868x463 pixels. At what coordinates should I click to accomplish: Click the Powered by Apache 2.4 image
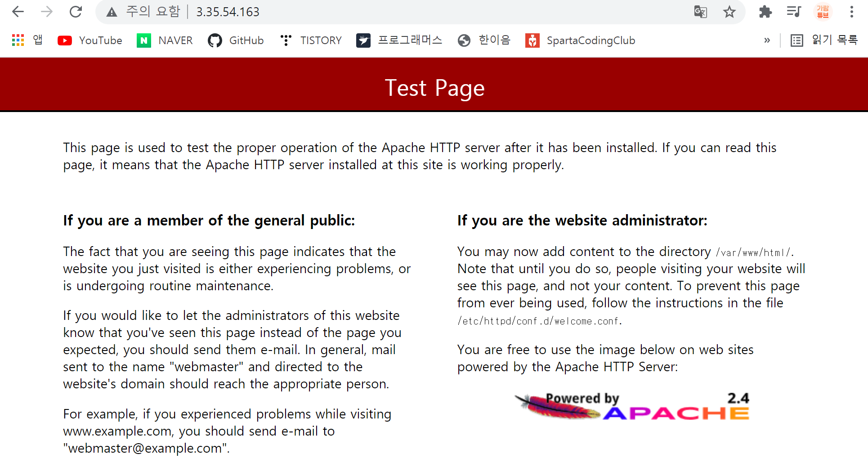point(632,405)
